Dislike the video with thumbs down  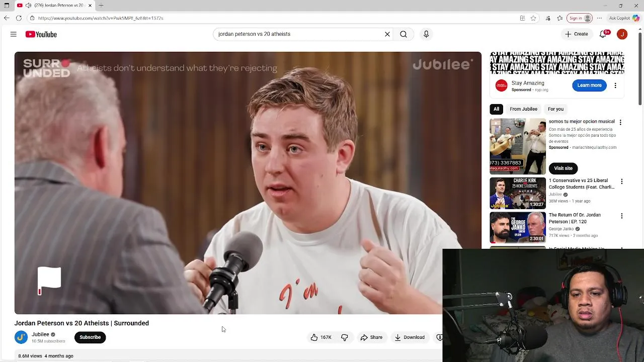coord(345,337)
